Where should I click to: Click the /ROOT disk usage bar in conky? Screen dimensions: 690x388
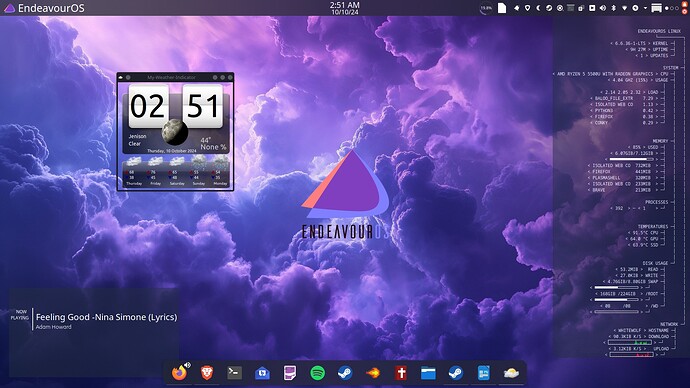coord(616,300)
